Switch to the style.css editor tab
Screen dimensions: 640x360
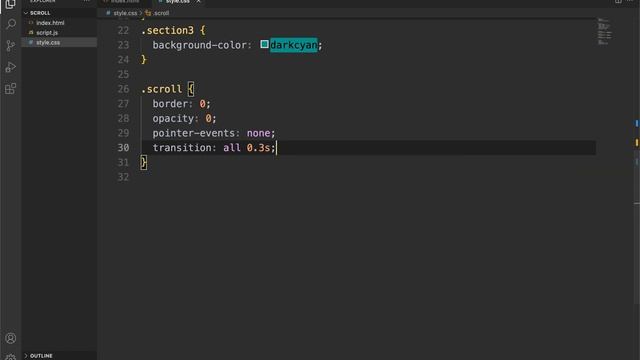pyautogui.click(x=178, y=2)
